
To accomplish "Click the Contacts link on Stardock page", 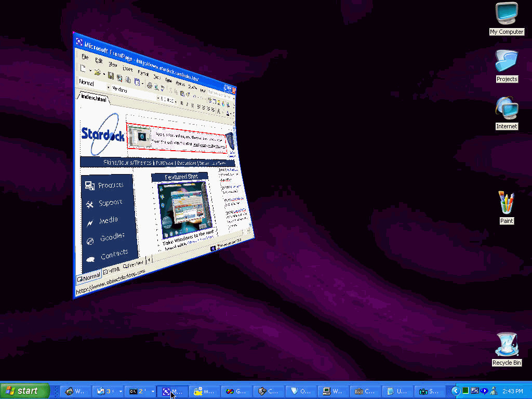I will pyautogui.click(x=114, y=254).
